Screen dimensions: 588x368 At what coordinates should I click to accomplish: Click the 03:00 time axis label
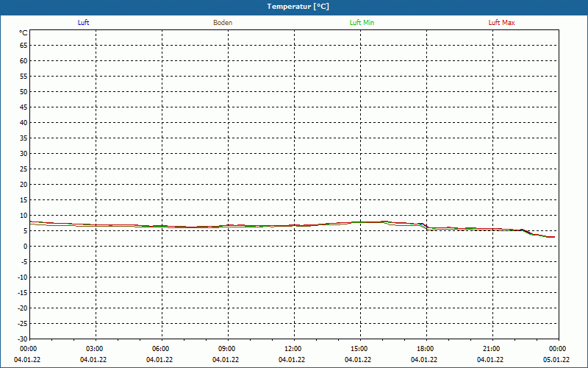pyautogui.click(x=95, y=349)
